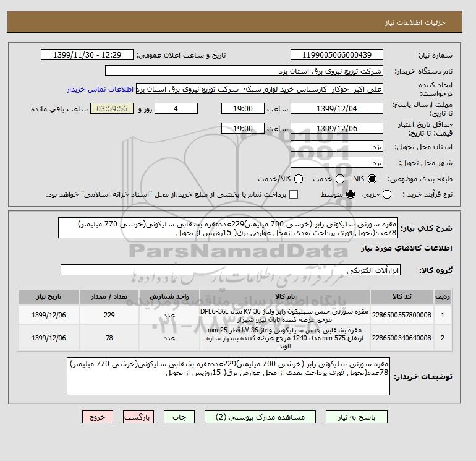Viewport: 476px width, 461px height.
Task: Click quantity cell 78
Action: (x=109, y=338)
